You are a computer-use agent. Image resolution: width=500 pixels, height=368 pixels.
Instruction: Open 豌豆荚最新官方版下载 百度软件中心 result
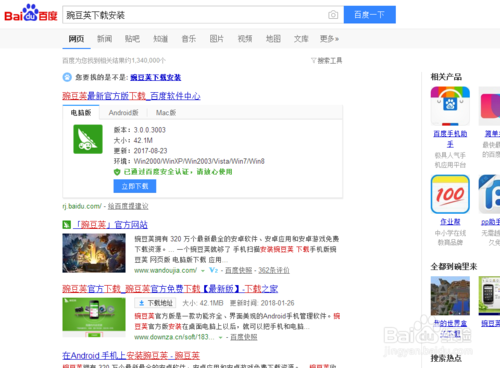coord(131,96)
